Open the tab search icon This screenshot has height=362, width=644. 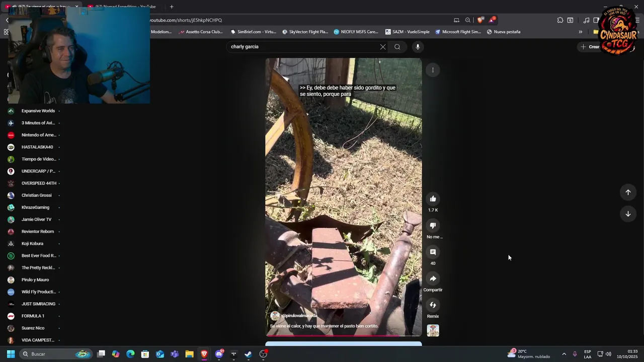(x=570, y=20)
